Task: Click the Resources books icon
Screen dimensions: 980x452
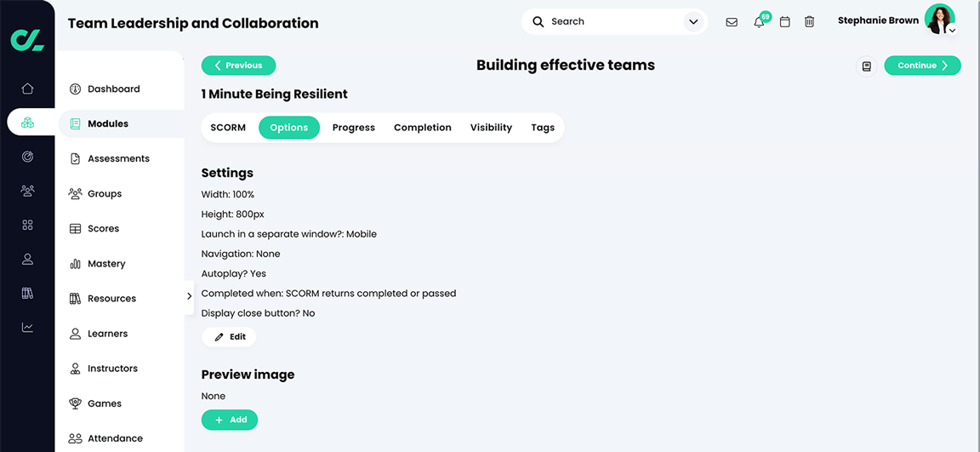Action: (75, 299)
